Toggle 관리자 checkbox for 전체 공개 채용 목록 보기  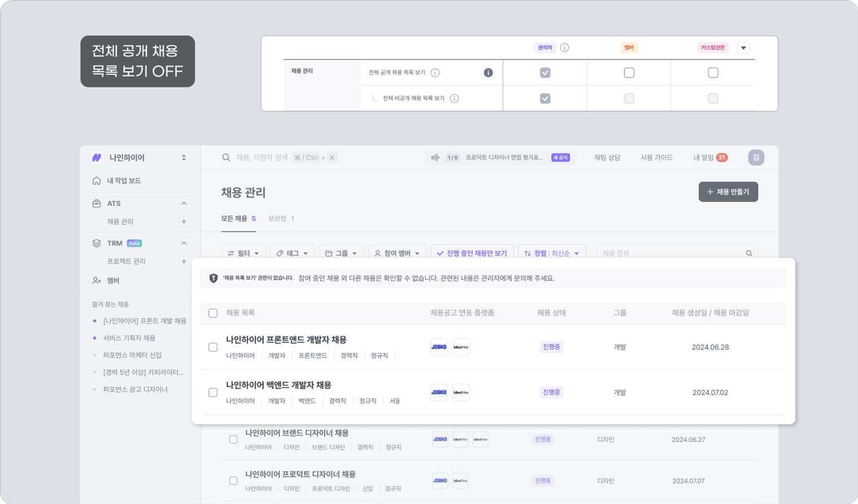[x=545, y=73]
